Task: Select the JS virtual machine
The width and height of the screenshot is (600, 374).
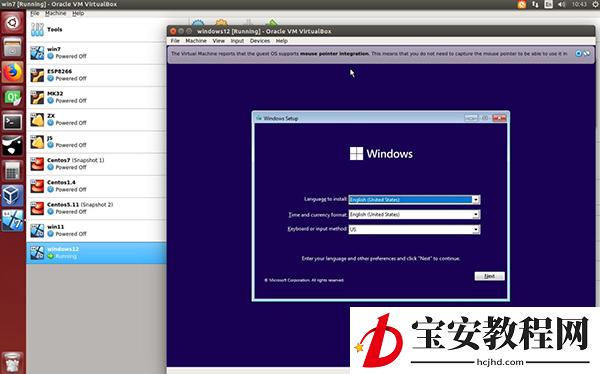Action: pos(96,142)
